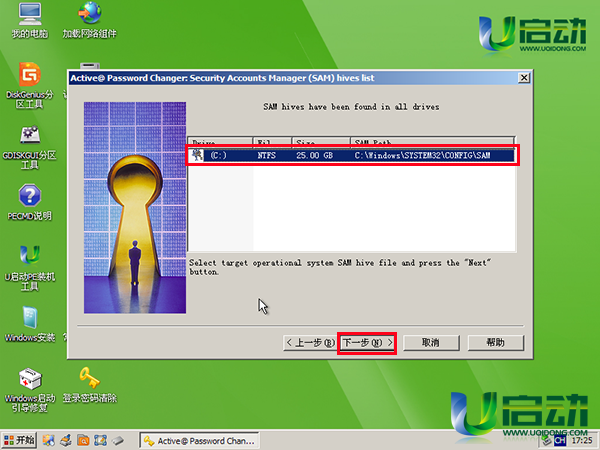Viewport: 600px width, 450px height.
Task: Open the 我的电脑 desktop icon
Action: [29, 20]
